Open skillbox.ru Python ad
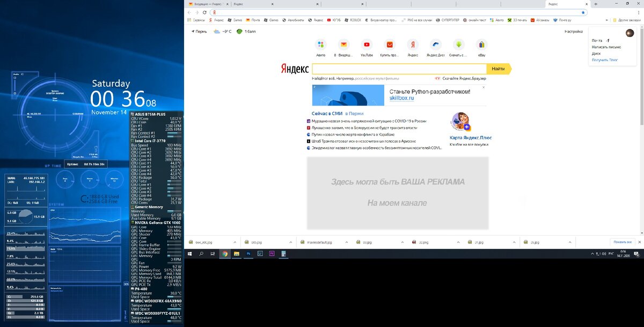Viewport: 644px width, 327px height. [399, 95]
